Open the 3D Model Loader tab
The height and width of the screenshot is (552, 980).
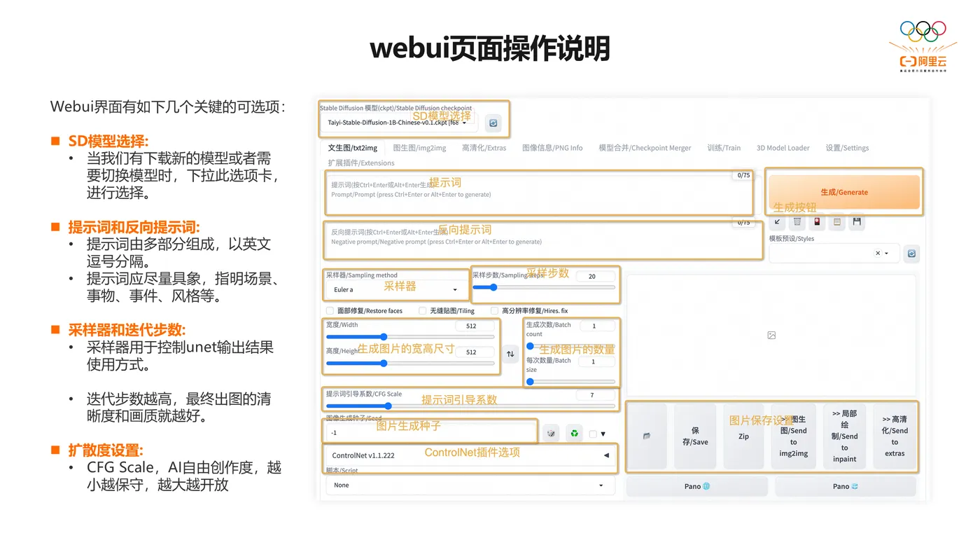tap(783, 148)
